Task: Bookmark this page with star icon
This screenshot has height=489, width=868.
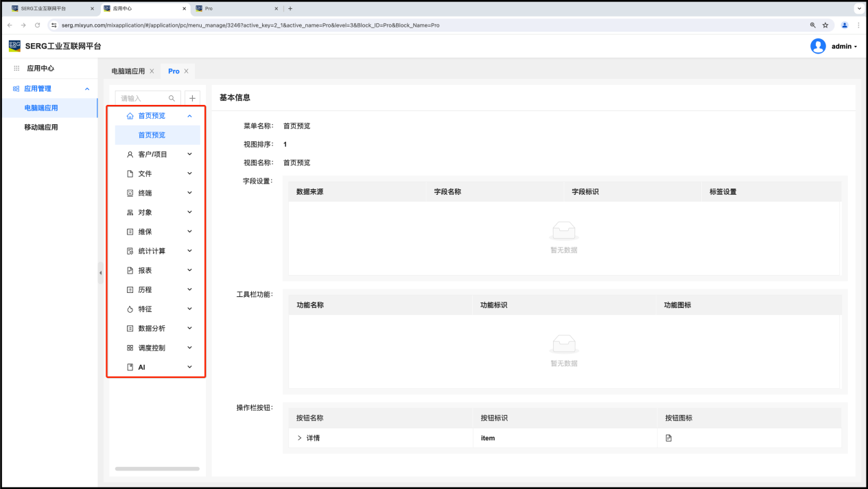Action: [x=825, y=25]
